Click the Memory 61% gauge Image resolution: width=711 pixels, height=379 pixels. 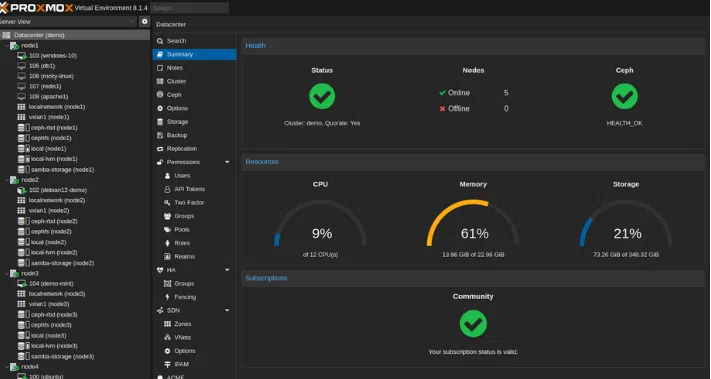coord(473,224)
